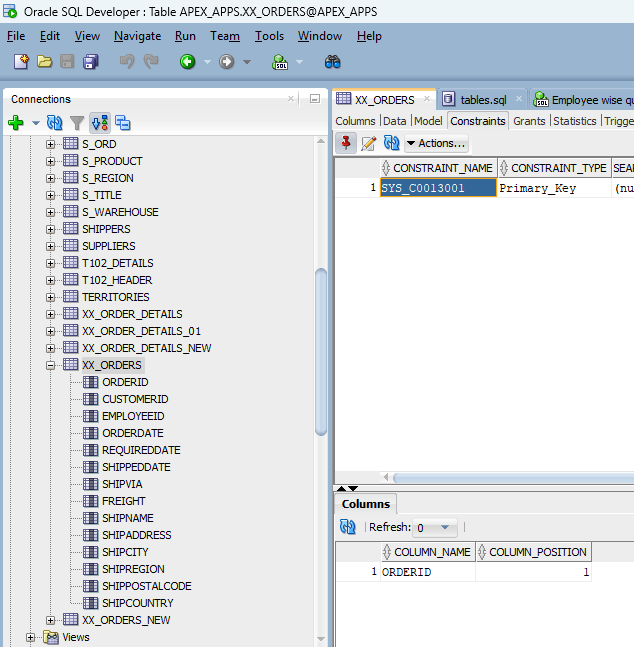The image size is (634, 647).
Task: Expand the Views node
Action: coord(30,638)
